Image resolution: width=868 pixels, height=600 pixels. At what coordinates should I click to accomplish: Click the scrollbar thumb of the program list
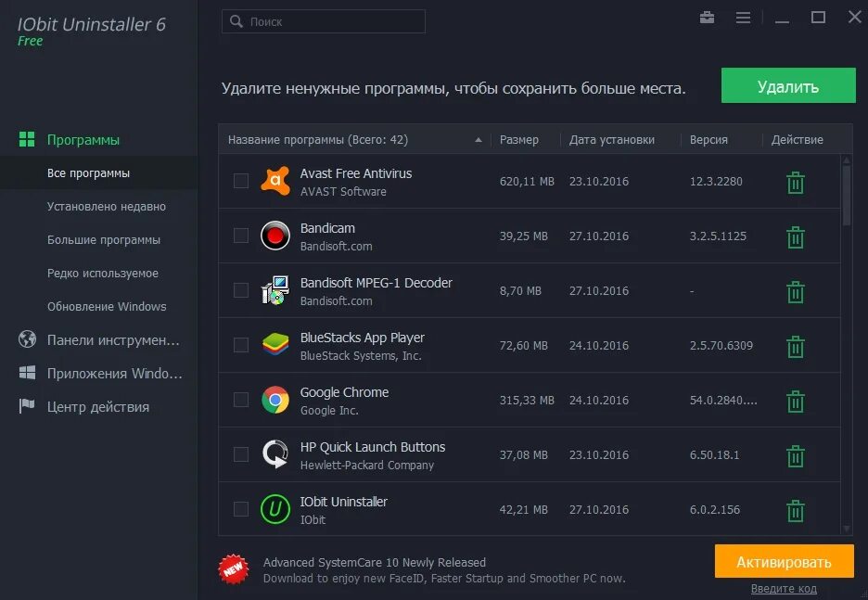[x=847, y=195]
